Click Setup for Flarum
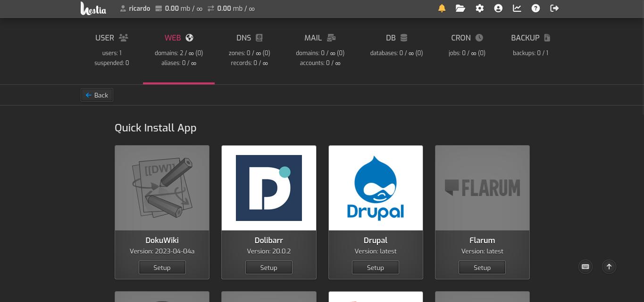Screen dimensions: 644x302 click(482, 267)
